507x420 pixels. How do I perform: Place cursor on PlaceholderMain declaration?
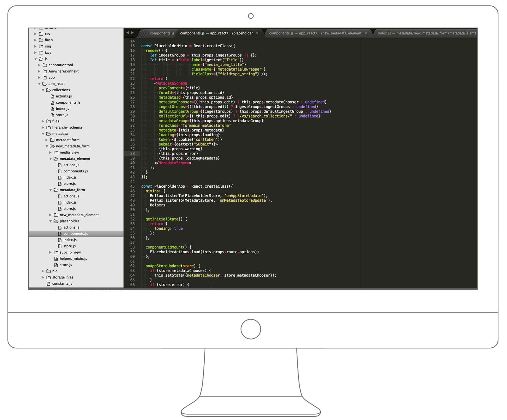171,46
